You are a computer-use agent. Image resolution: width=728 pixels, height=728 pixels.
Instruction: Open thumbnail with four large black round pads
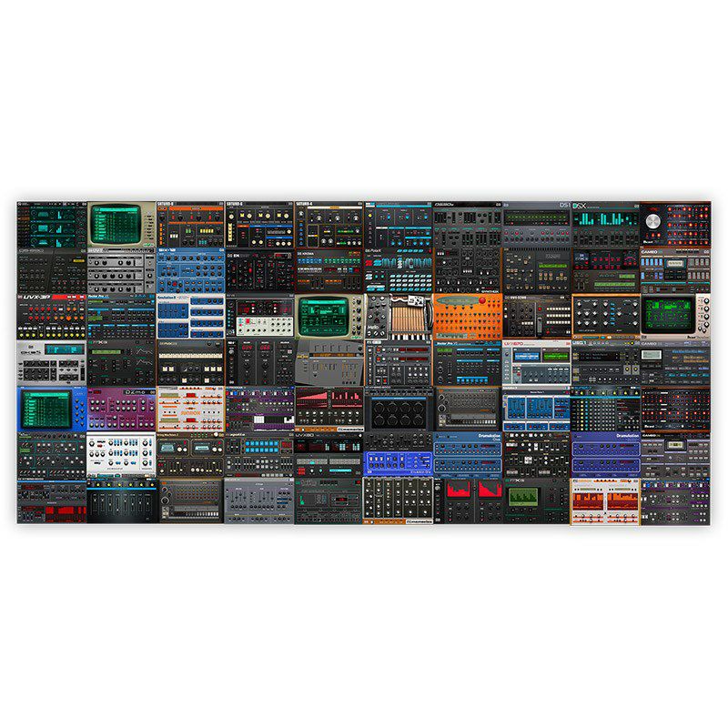point(398,409)
